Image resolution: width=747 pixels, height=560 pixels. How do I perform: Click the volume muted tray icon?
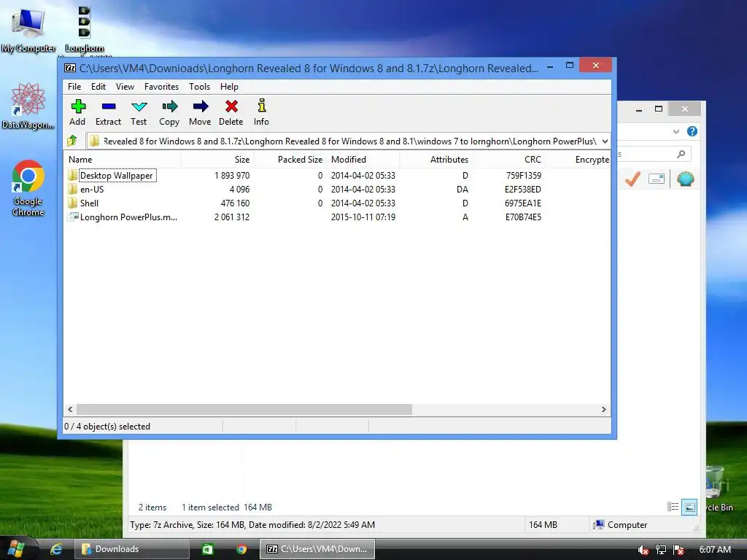(643, 550)
